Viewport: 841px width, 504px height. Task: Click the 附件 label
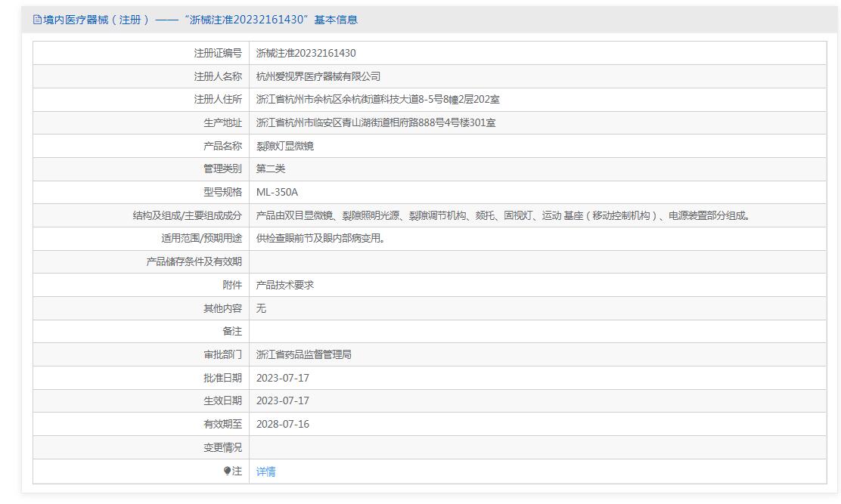pyautogui.click(x=232, y=285)
